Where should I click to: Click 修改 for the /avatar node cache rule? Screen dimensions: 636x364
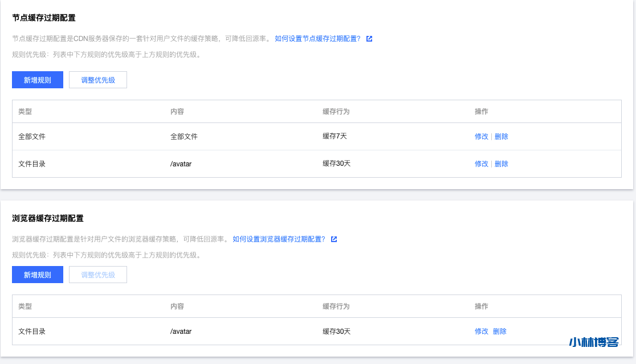[x=482, y=163]
